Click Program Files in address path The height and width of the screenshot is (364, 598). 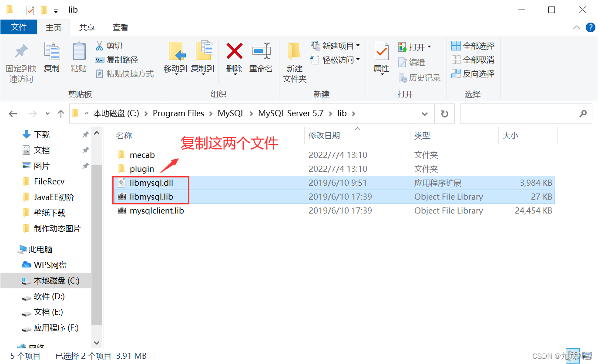tap(178, 113)
